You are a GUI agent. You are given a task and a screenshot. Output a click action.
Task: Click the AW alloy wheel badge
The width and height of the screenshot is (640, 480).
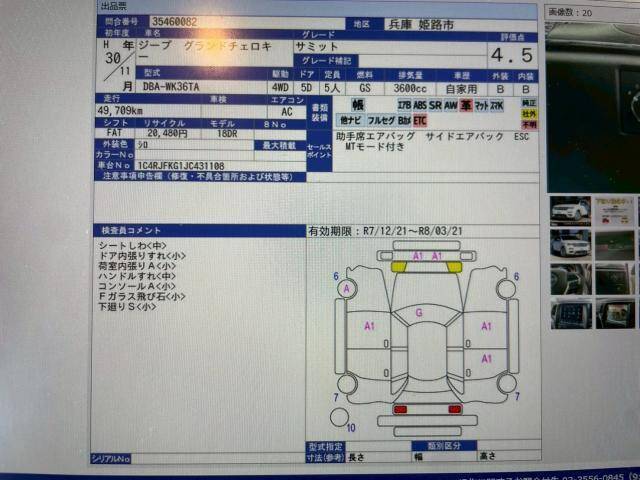452,104
